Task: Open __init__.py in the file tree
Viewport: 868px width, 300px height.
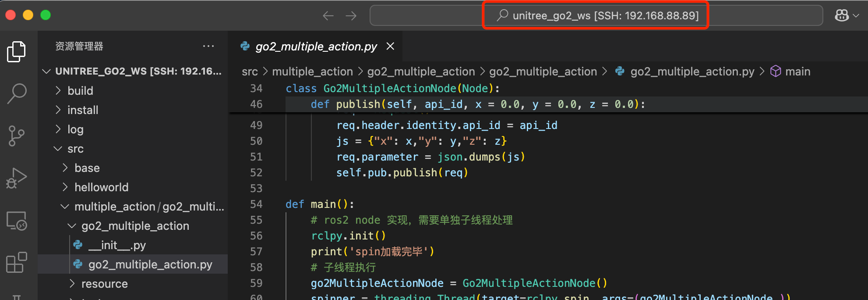Action: pos(133,245)
